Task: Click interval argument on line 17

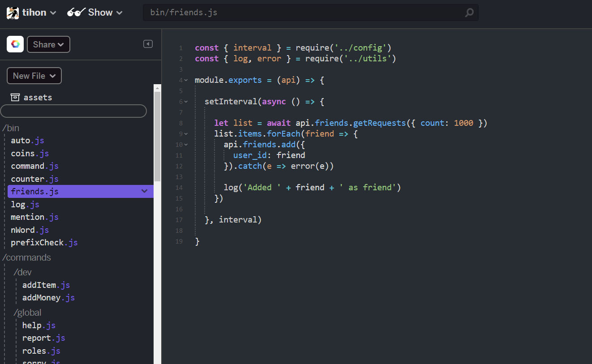Action: [x=238, y=220]
